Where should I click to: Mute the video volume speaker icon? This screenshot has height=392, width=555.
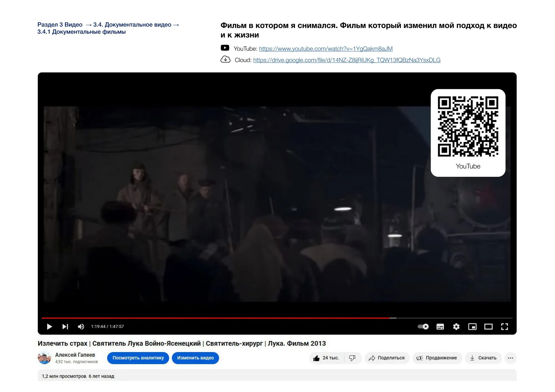click(x=81, y=327)
